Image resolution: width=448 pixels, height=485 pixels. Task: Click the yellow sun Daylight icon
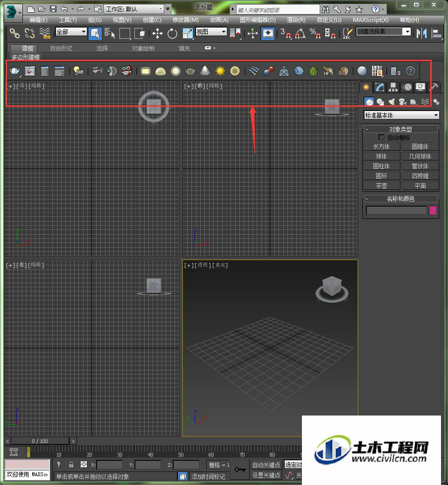(x=220, y=71)
